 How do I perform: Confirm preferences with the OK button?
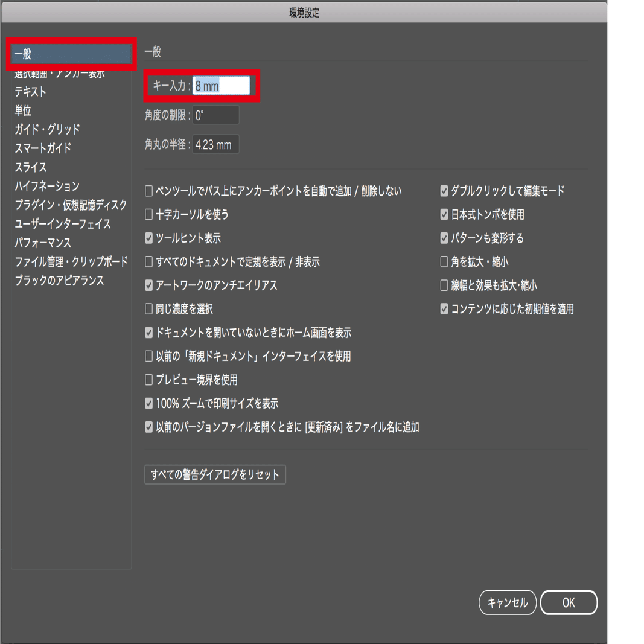pos(569,602)
